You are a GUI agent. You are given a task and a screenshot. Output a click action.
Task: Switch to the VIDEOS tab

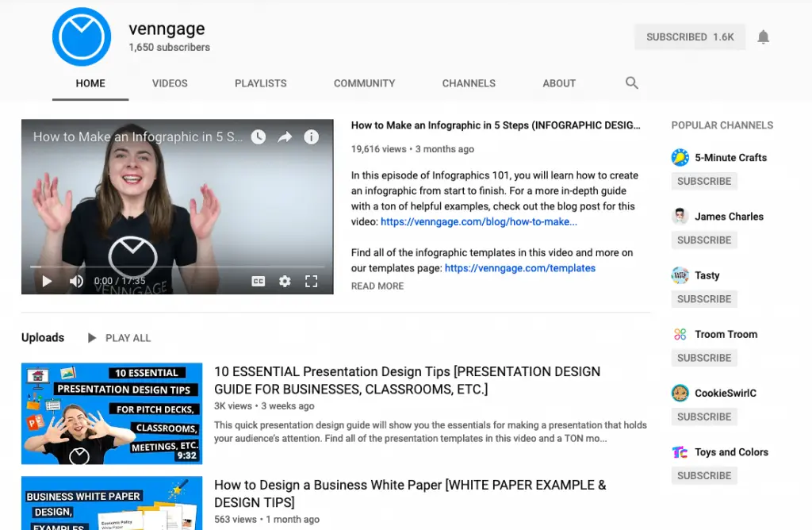pyautogui.click(x=170, y=83)
